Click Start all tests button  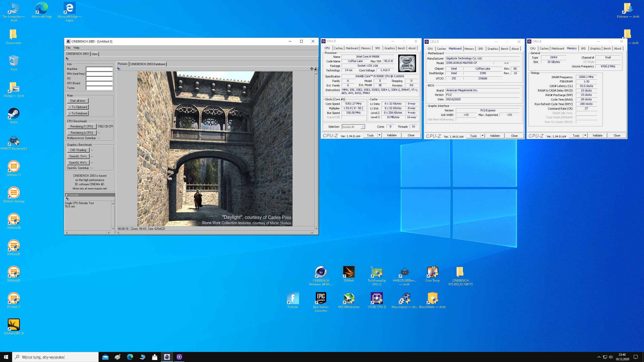pos(78,101)
